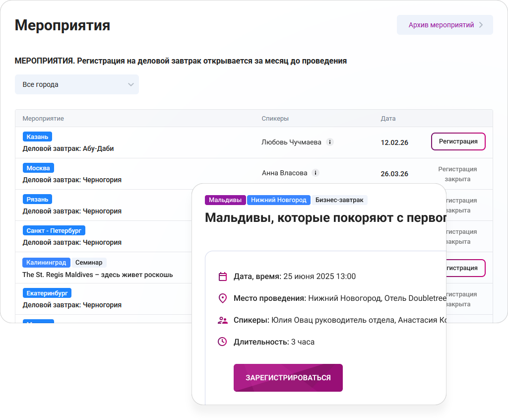Click the info icon next to Любовь Чучмаева

pyautogui.click(x=330, y=142)
